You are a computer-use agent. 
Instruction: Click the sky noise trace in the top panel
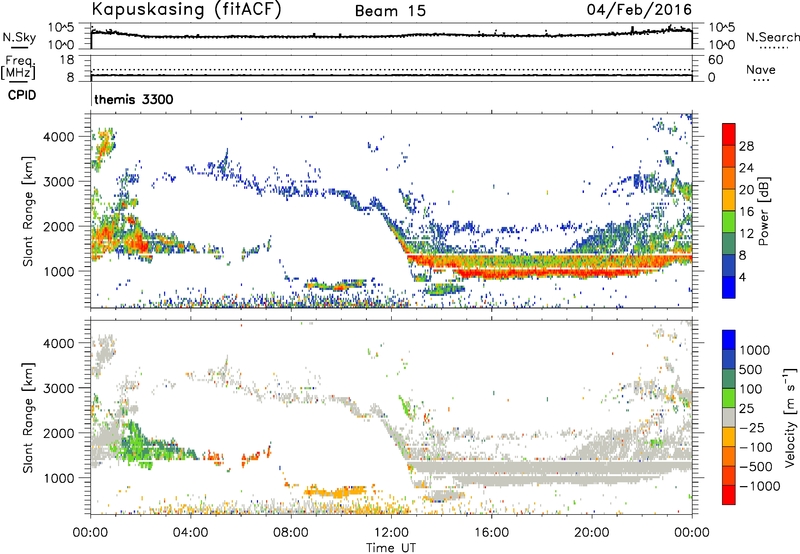point(391,36)
